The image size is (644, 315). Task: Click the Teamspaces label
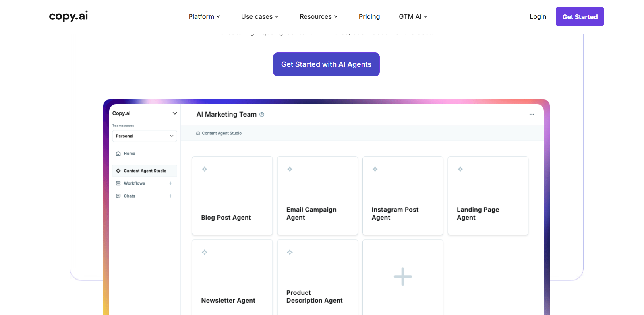coord(123,126)
